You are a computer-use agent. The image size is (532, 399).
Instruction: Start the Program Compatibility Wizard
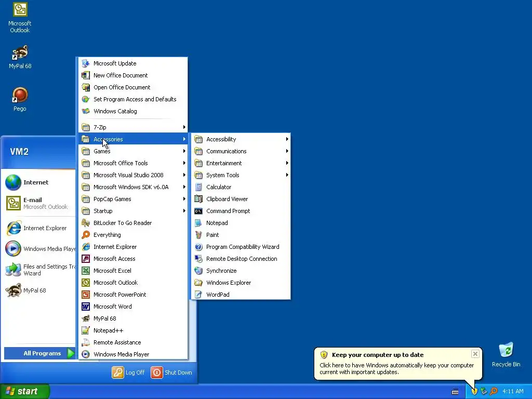pos(241,247)
